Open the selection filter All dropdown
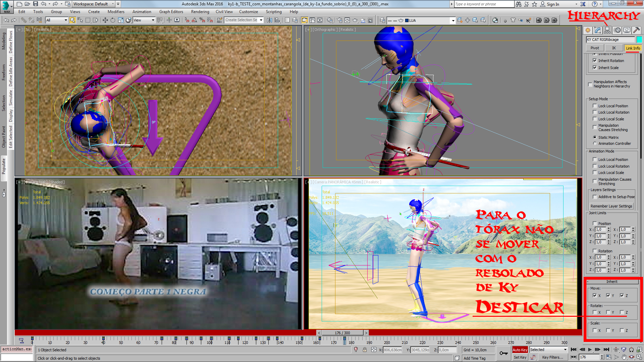The width and height of the screenshot is (644, 362). [x=57, y=20]
